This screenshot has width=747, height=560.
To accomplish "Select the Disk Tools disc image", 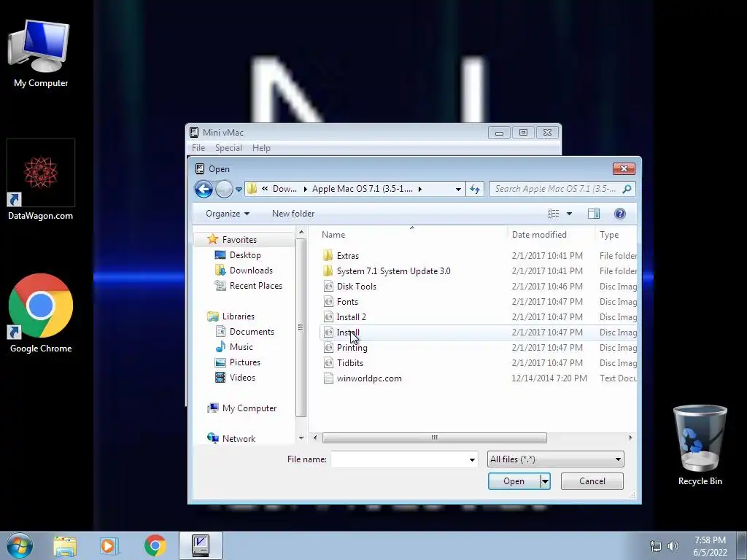I will pos(350,286).
